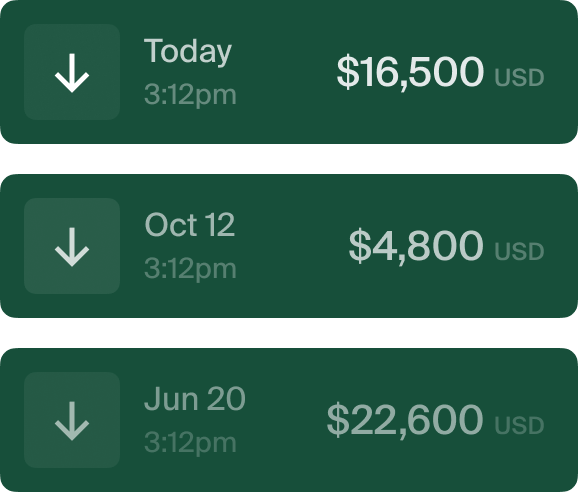Click the Oct 12 date label
The width and height of the screenshot is (578, 492).
[190, 224]
